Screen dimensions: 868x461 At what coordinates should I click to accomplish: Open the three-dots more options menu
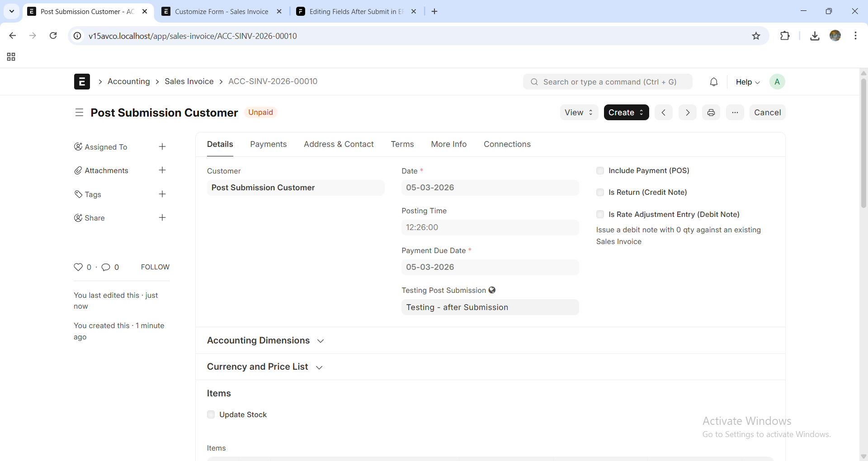(735, 113)
